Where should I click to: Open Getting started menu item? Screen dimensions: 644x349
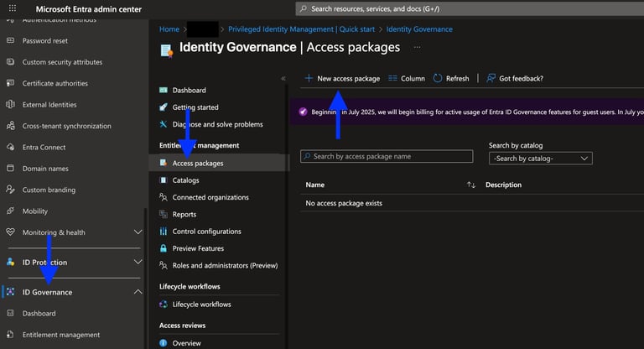click(195, 107)
